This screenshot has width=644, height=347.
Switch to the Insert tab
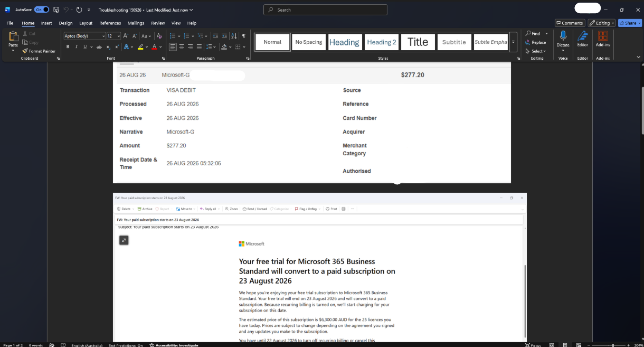pos(46,23)
